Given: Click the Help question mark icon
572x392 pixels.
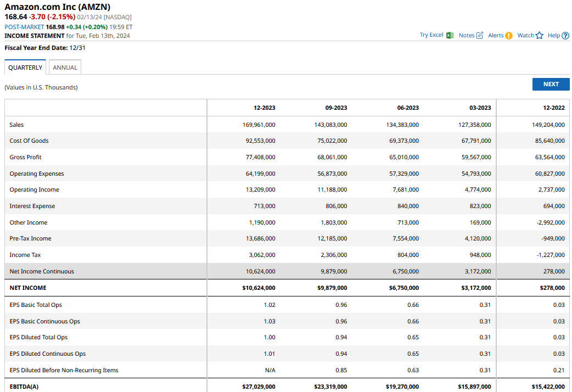Looking at the screenshot, I should coord(565,36).
